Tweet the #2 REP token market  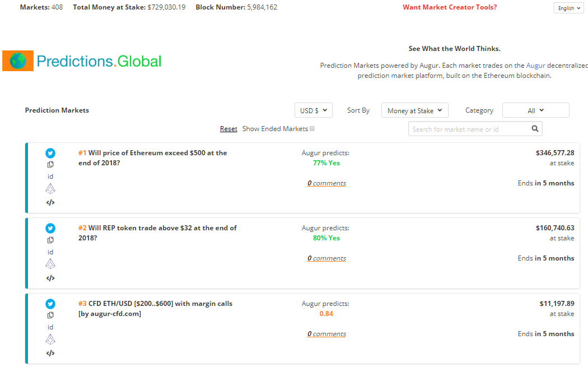[x=50, y=228]
